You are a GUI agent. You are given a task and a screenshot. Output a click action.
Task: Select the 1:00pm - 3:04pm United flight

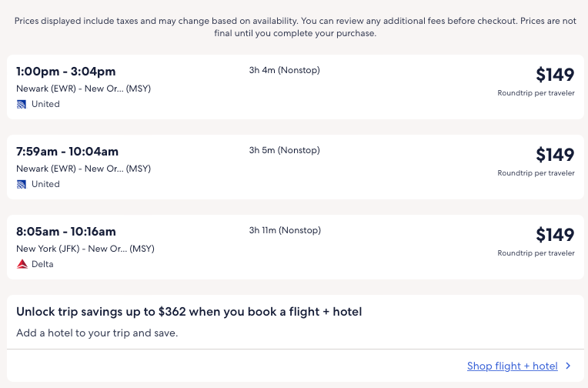coord(68,72)
